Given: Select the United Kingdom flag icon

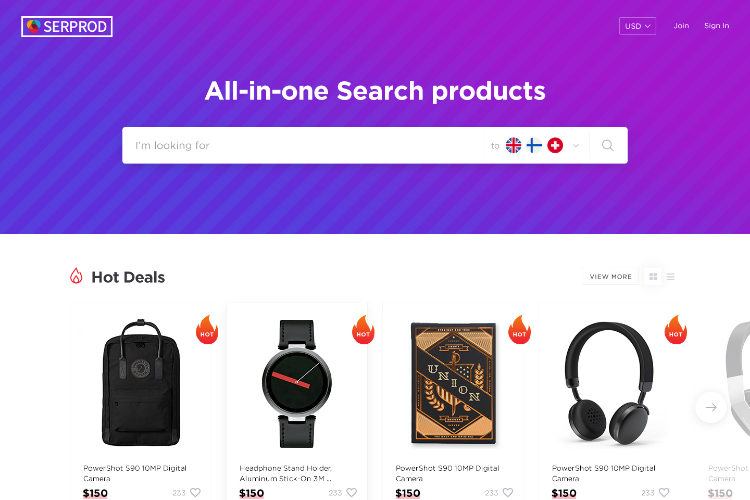Looking at the screenshot, I should 513,145.
